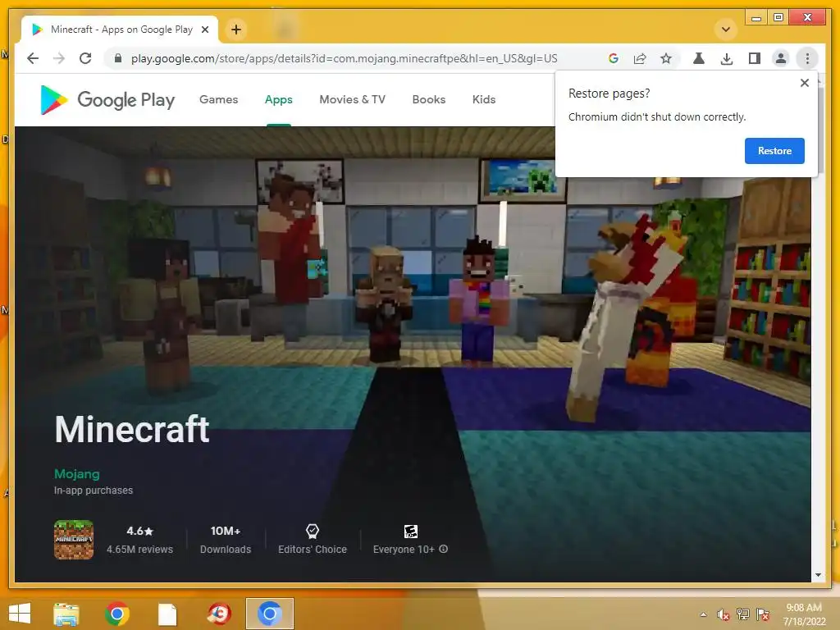Click the In-app purchases text
The height and width of the screenshot is (630, 840).
(94, 491)
